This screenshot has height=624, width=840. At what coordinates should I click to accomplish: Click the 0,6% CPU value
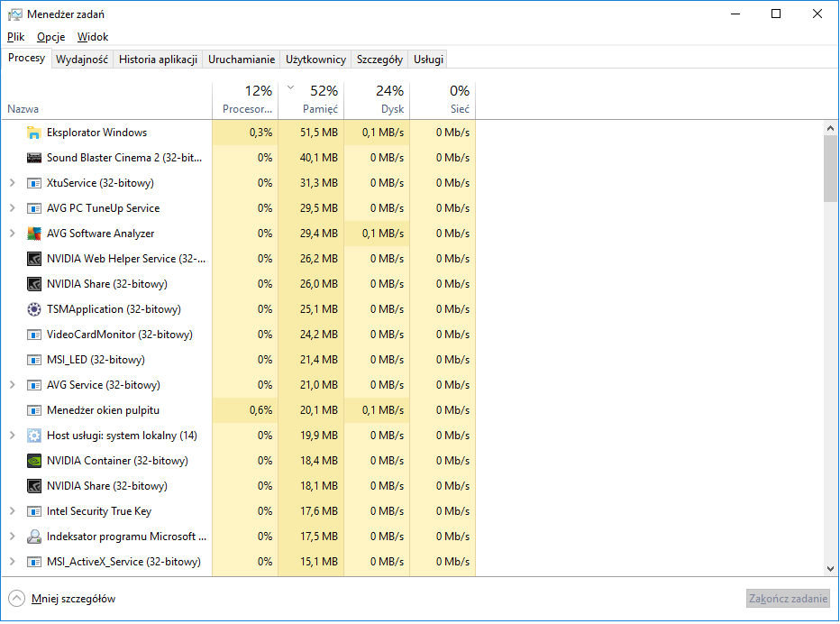pos(260,410)
